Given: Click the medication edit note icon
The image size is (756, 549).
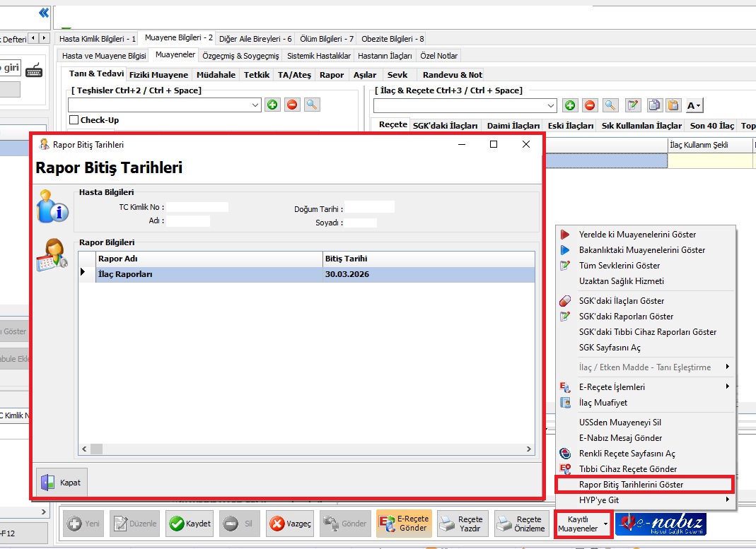Looking at the screenshot, I should (633, 106).
